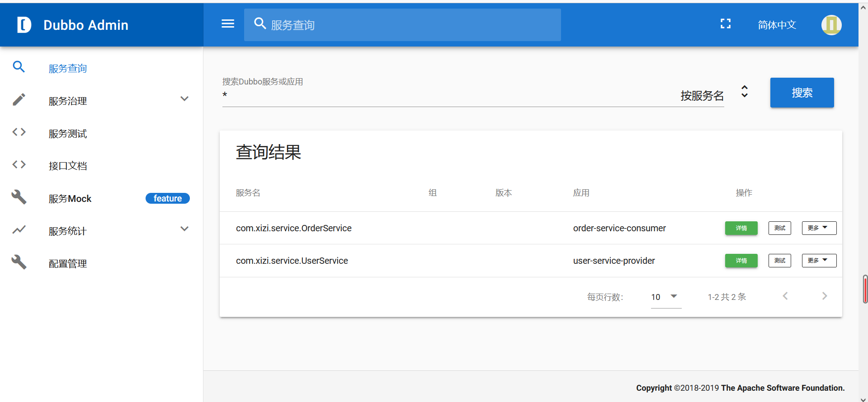
Task: Open 更多 dropdown for OrderService row
Action: 819,228
